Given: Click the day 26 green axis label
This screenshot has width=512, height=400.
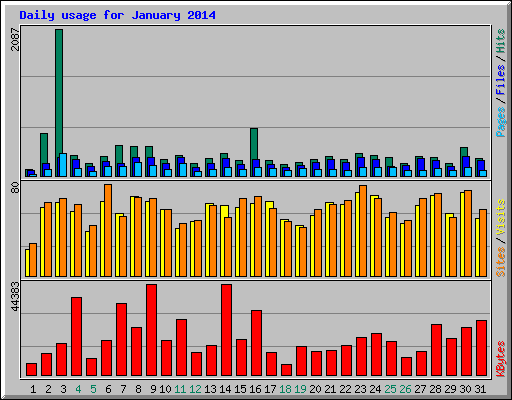Looking at the screenshot, I should (x=405, y=389).
